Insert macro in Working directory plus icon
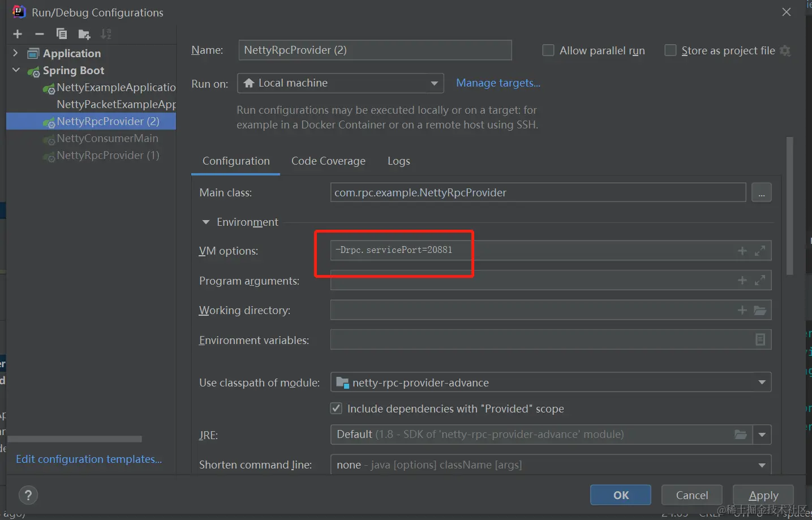Viewport: 812px width, 520px height. (742, 310)
